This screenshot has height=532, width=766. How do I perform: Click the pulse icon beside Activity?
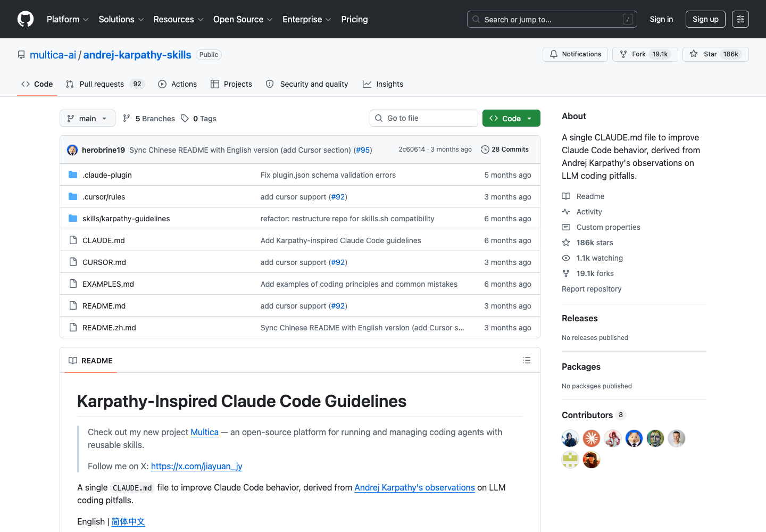point(566,212)
